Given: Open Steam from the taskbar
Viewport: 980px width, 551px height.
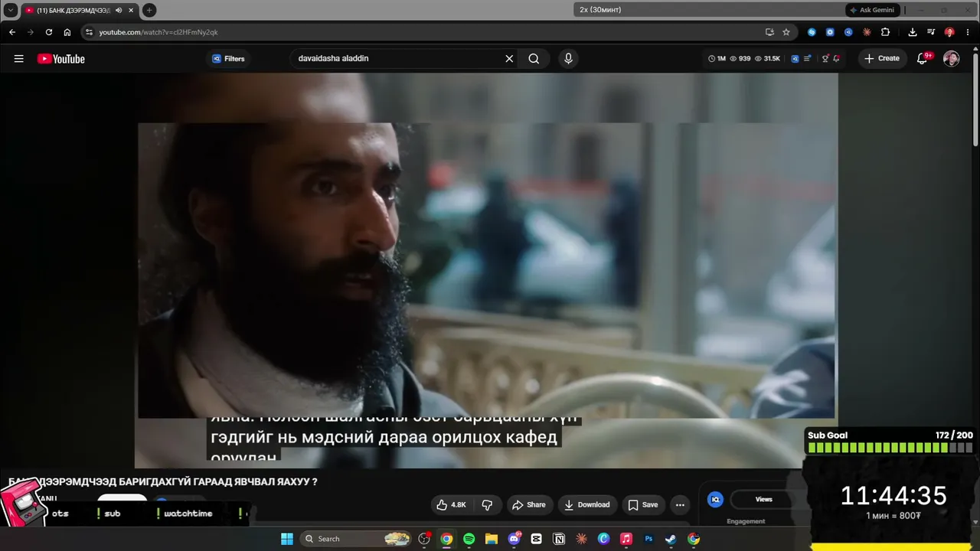Looking at the screenshot, I should click(671, 539).
